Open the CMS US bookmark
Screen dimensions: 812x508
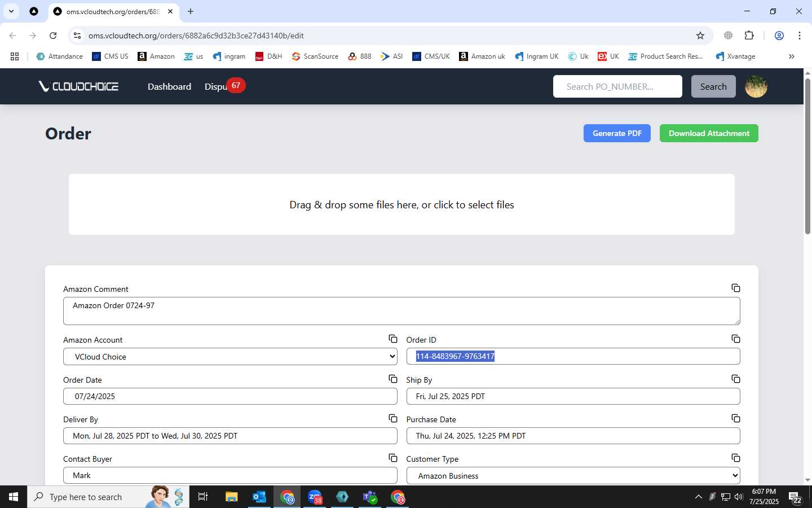pos(111,56)
